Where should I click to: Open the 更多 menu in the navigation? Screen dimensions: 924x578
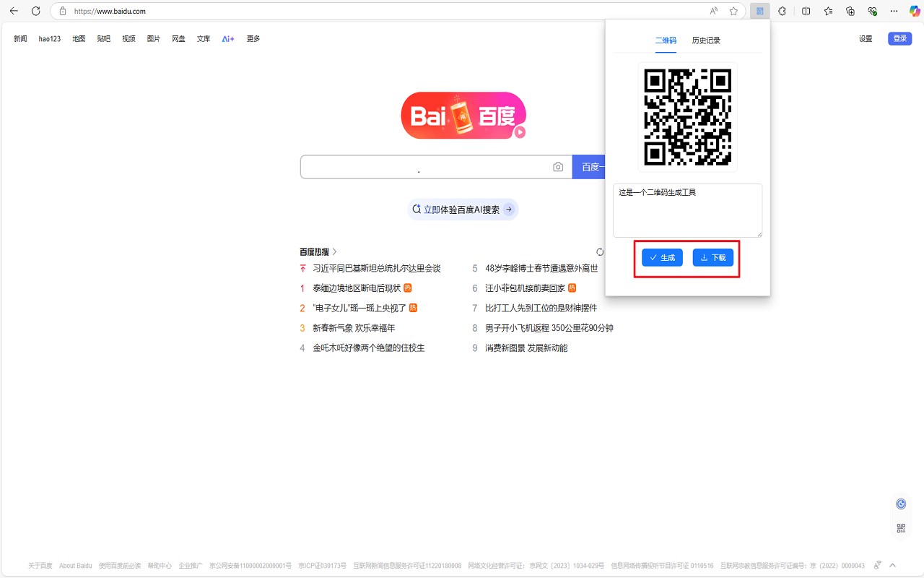coord(253,39)
